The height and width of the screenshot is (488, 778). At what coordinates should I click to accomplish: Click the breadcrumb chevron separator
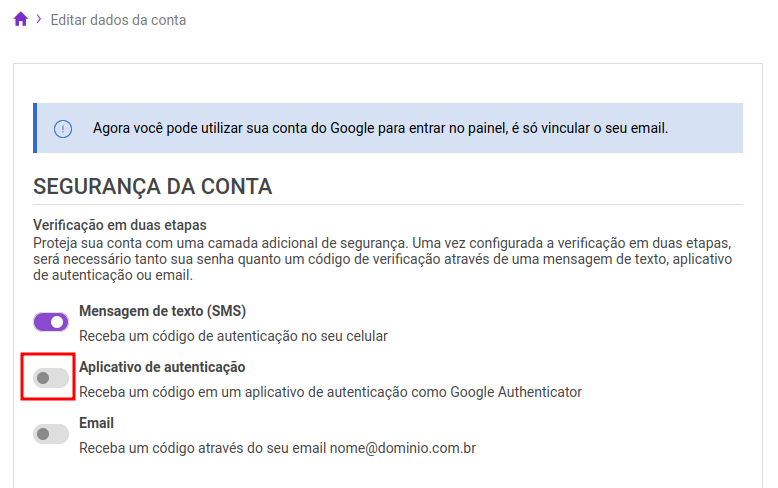pos(39,19)
